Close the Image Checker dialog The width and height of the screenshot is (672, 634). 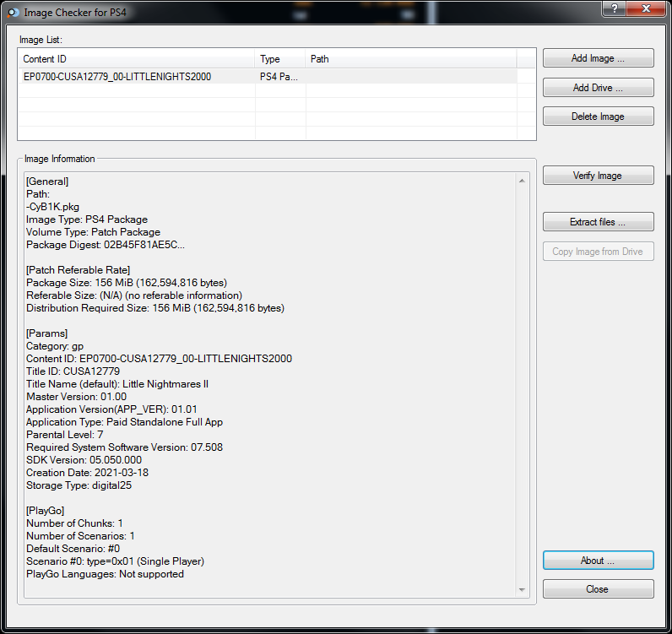pos(598,589)
